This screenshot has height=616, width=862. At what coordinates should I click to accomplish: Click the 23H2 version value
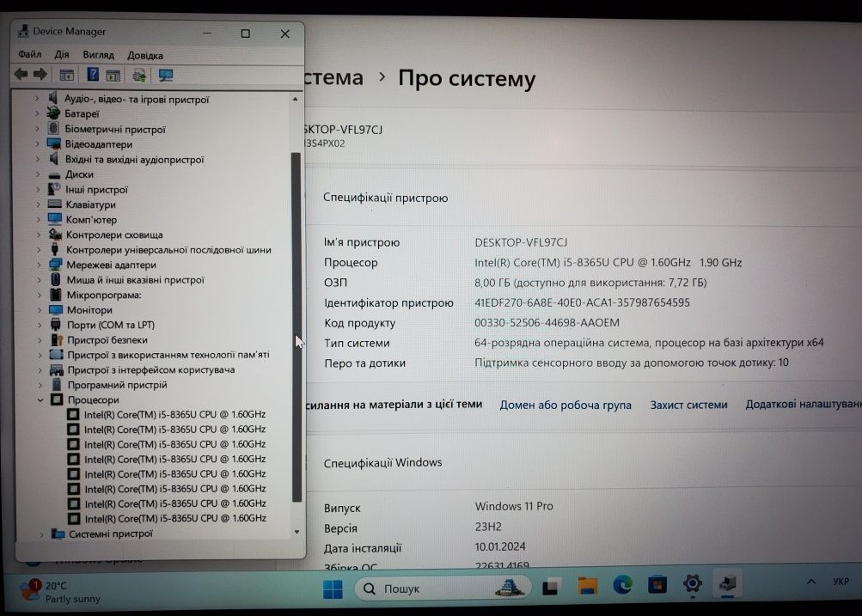[488, 527]
